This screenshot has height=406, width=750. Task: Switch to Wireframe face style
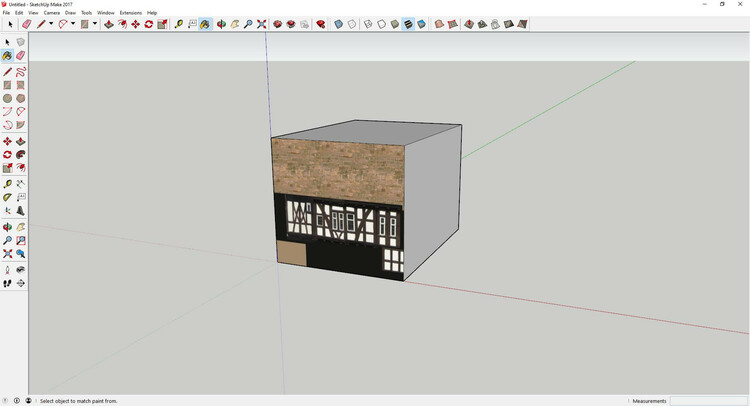(x=368, y=24)
